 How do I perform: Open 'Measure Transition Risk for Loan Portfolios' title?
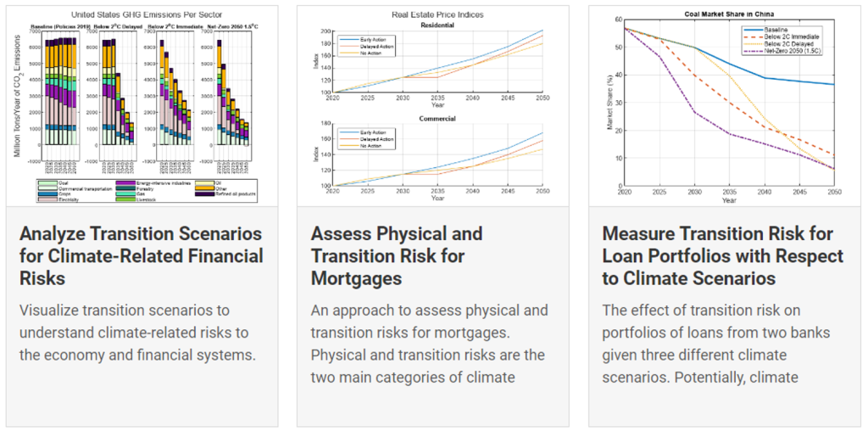722,255
